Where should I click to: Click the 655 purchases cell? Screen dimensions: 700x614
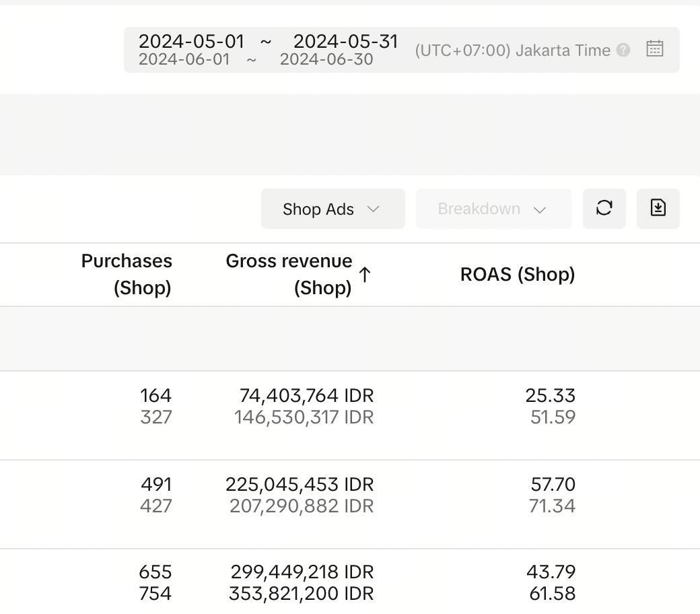[x=155, y=572]
